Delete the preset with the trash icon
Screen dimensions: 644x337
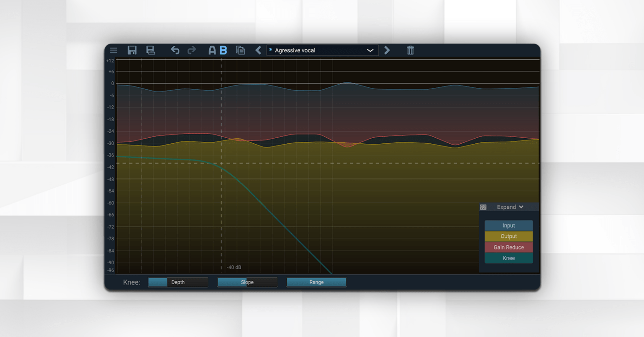(410, 50)
